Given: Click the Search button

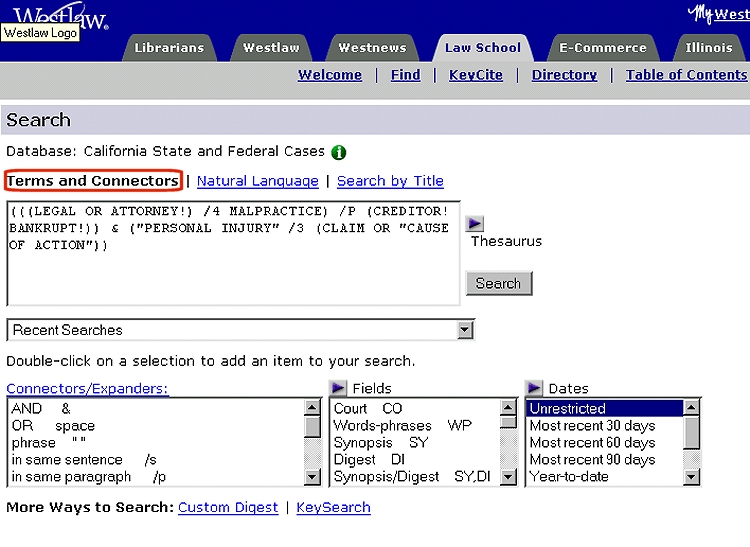Looking at the screenshot, I should pos(499,284).
